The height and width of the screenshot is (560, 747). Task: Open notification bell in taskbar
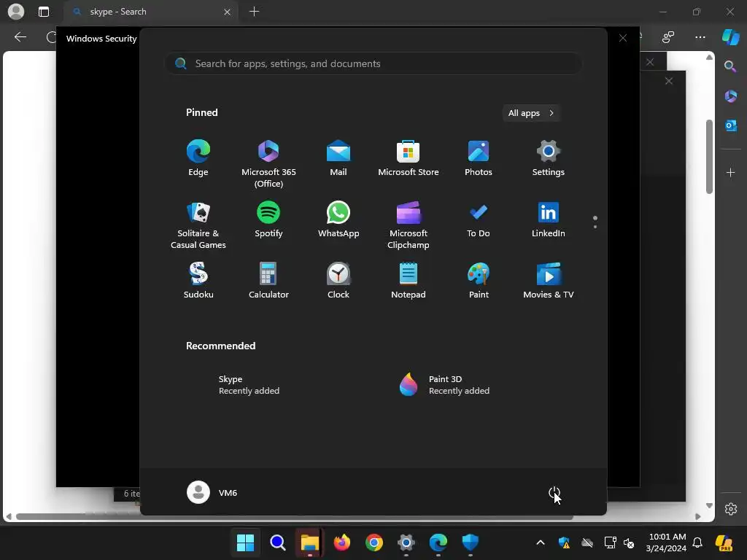[x=697, y=542]
